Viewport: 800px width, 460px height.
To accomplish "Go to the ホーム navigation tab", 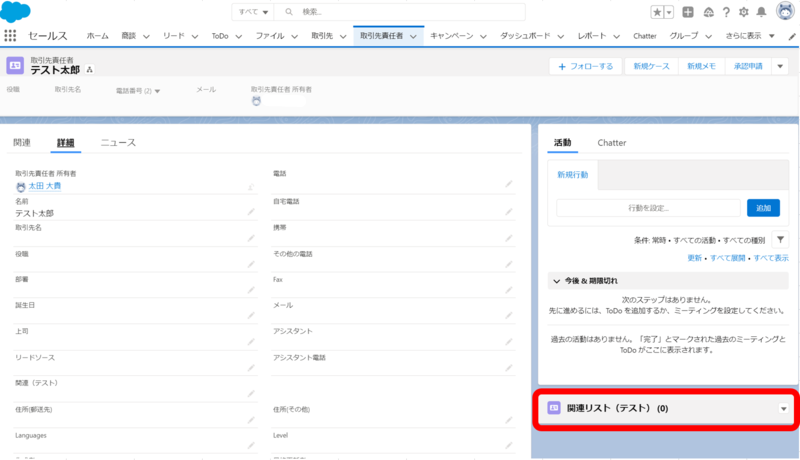I will point(97,36).
